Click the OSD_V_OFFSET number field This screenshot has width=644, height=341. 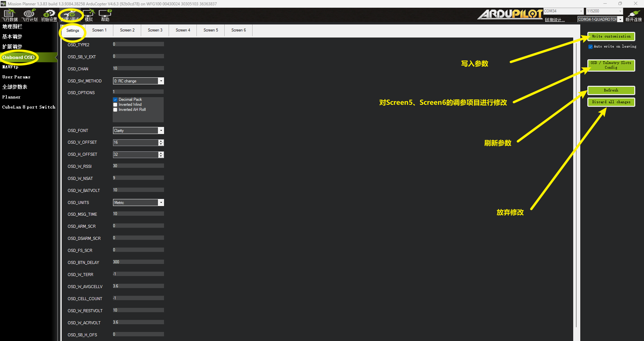[x=136, y=143]
